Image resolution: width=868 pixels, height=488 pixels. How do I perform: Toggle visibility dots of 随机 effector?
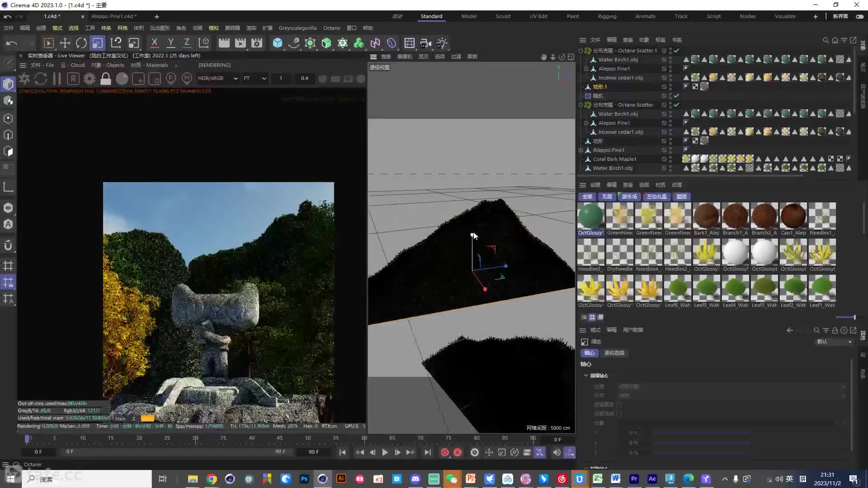(670, 96)
